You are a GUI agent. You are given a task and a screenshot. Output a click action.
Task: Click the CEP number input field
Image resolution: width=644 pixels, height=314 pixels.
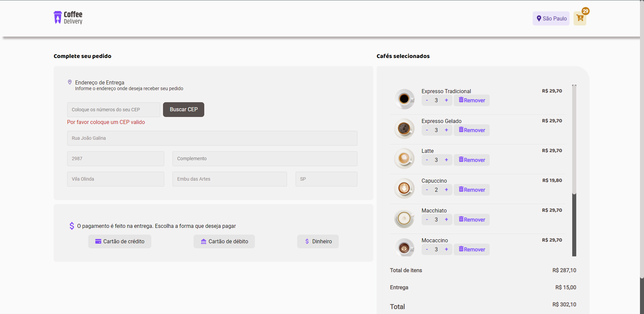114,110
